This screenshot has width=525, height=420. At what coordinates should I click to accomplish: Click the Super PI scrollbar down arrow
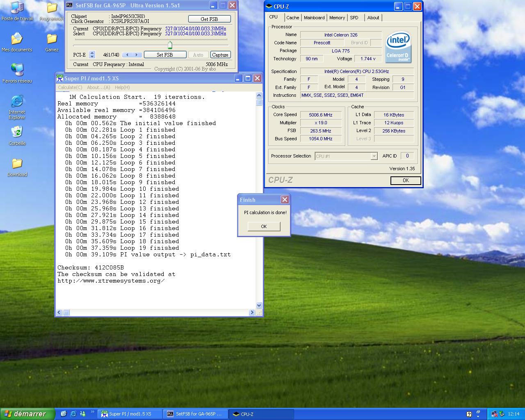click(x=259, y=305)
